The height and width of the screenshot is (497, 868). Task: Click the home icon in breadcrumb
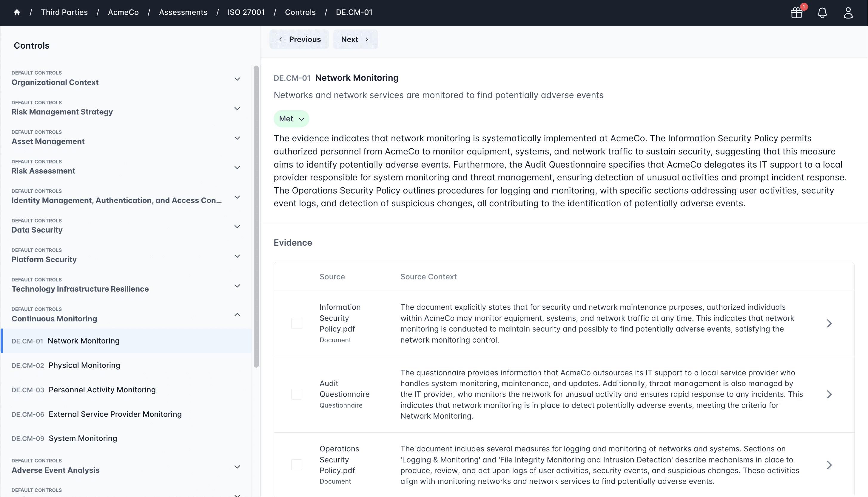tap(17, 13)
